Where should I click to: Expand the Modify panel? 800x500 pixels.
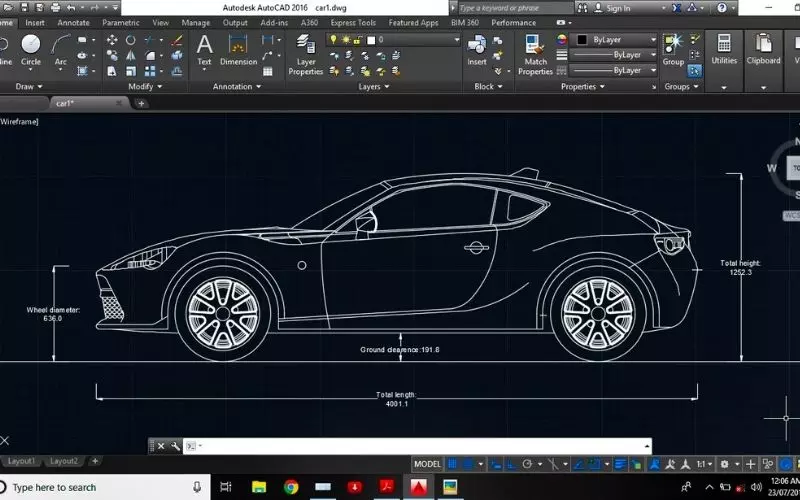[x=145, y=87]
